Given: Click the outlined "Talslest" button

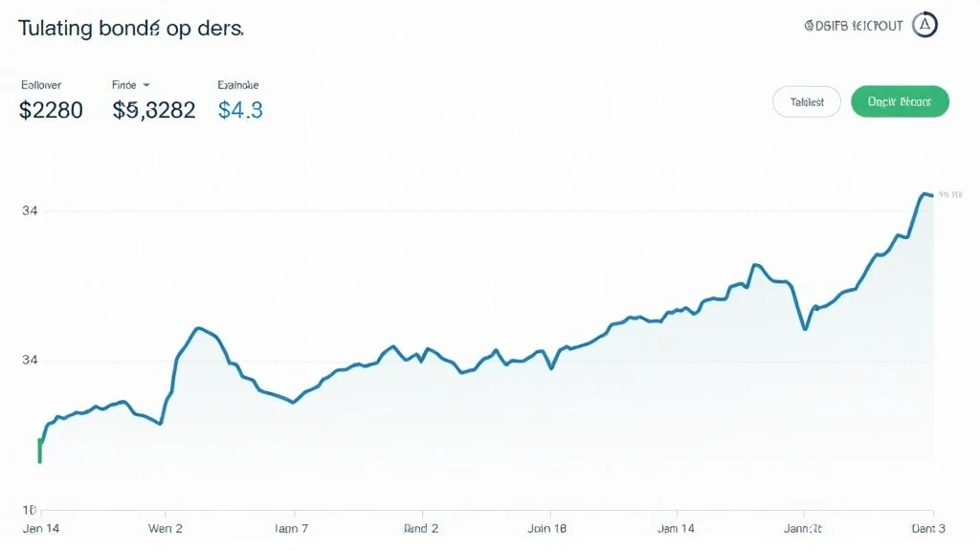Looking at the screenshot, I should [806, 101].
